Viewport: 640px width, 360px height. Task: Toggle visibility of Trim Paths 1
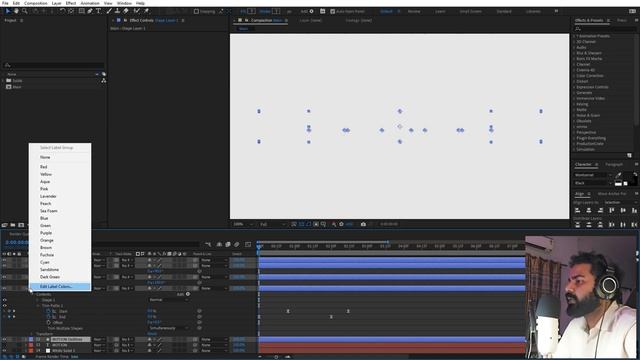tap(4, 305)
